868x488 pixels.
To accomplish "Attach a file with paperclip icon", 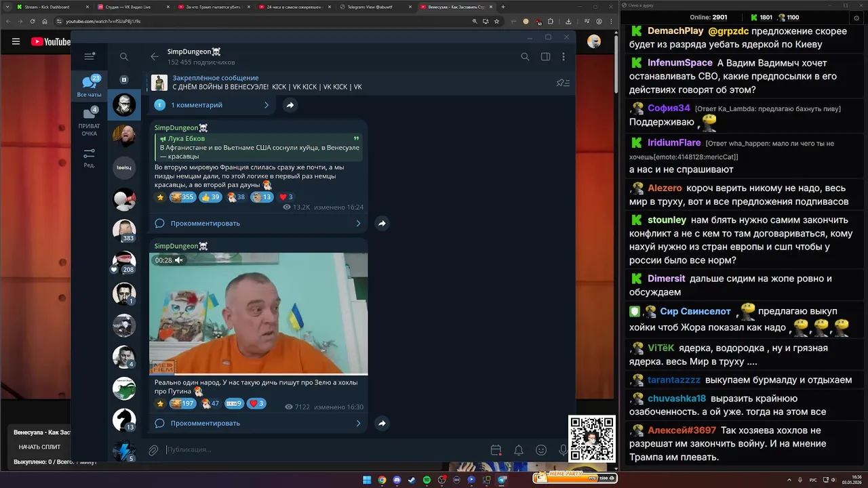I will point(154,450).
